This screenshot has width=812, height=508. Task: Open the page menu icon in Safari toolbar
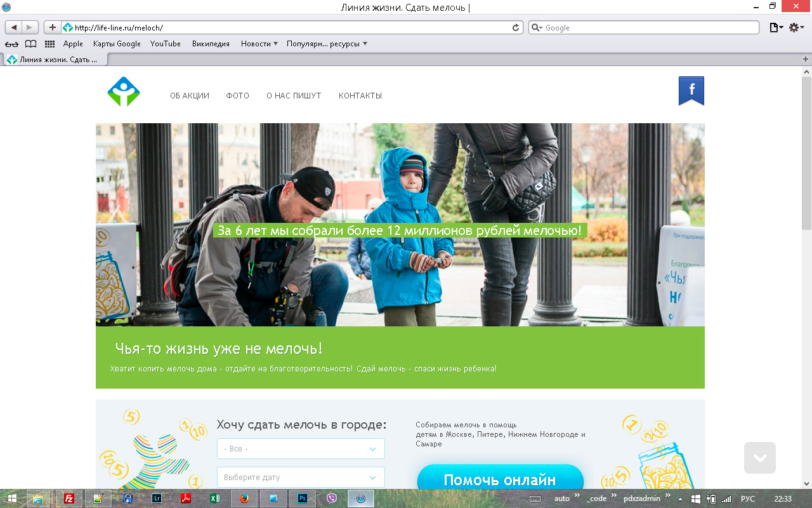(776, 27)
